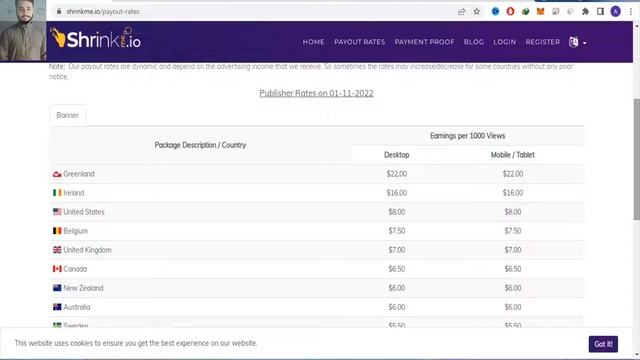Click the webcam video thumbnail

pos(23,31)
